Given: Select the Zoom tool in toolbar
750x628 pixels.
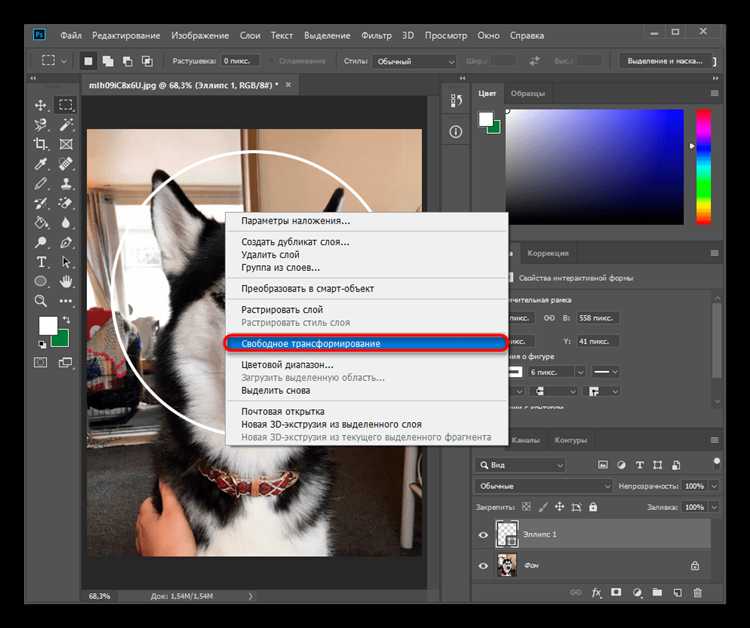Looking at the screenshot, I should coord(42,301).
